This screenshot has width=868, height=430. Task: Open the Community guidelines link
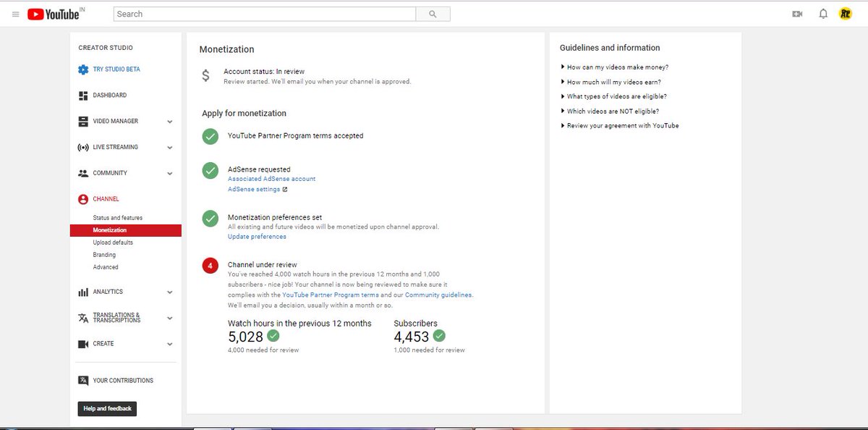(x=438, y=295)
